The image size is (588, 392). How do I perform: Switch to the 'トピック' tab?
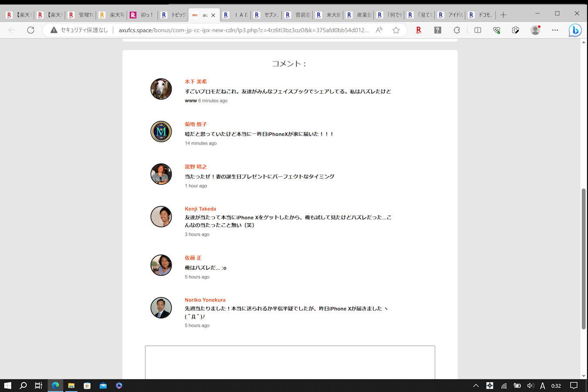pyautogui.click(x=174, y=15)
